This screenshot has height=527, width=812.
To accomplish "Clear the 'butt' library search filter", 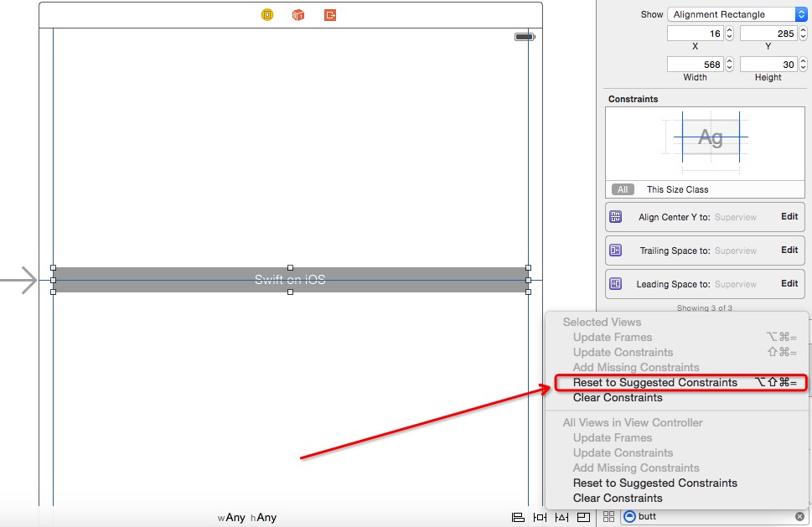I will click(x=799, y=517).
